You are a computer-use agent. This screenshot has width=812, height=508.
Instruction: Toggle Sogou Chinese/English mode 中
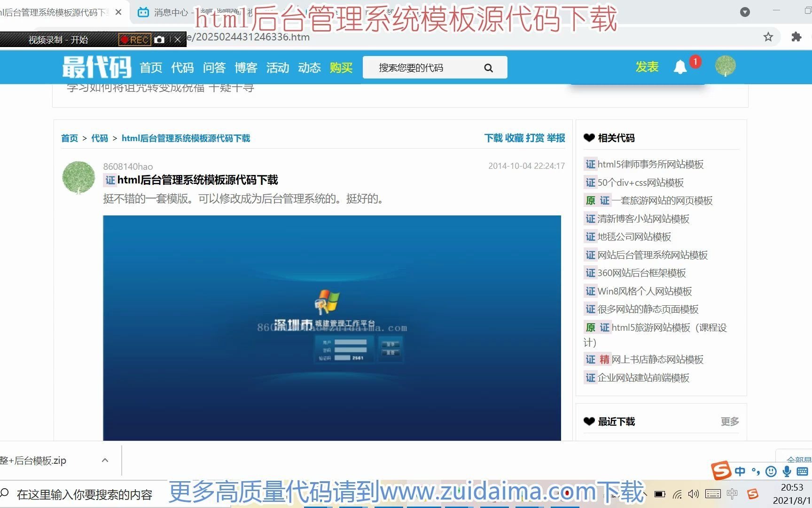pos(740,471)
